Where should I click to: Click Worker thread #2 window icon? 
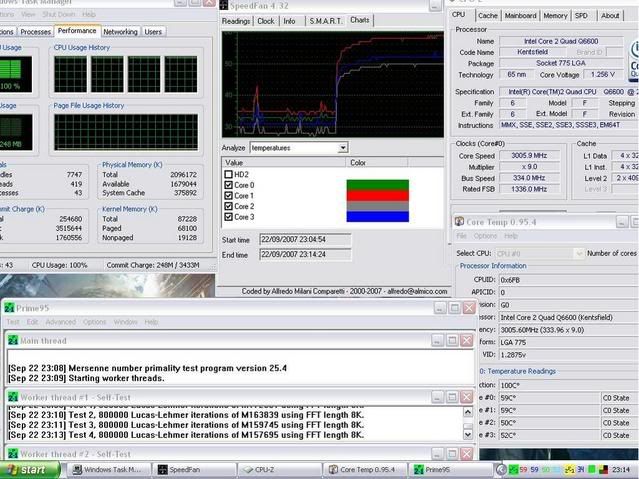pos(13,454)
